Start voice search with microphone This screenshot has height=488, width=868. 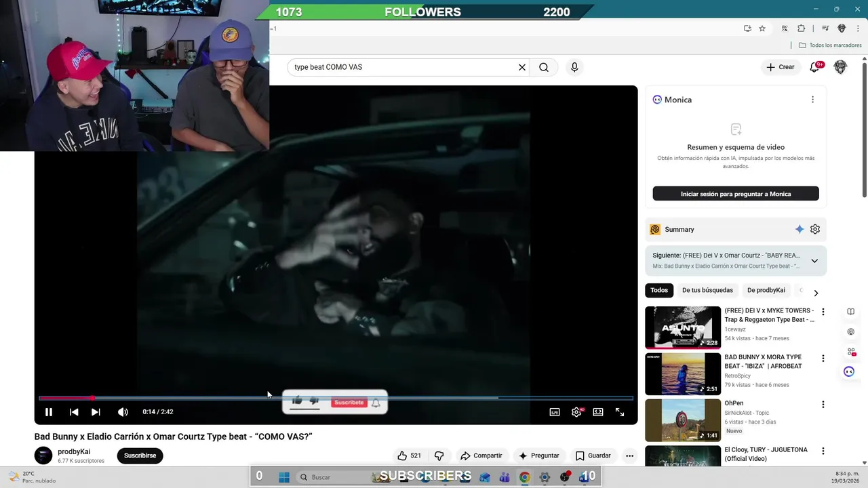coord(574,67)
